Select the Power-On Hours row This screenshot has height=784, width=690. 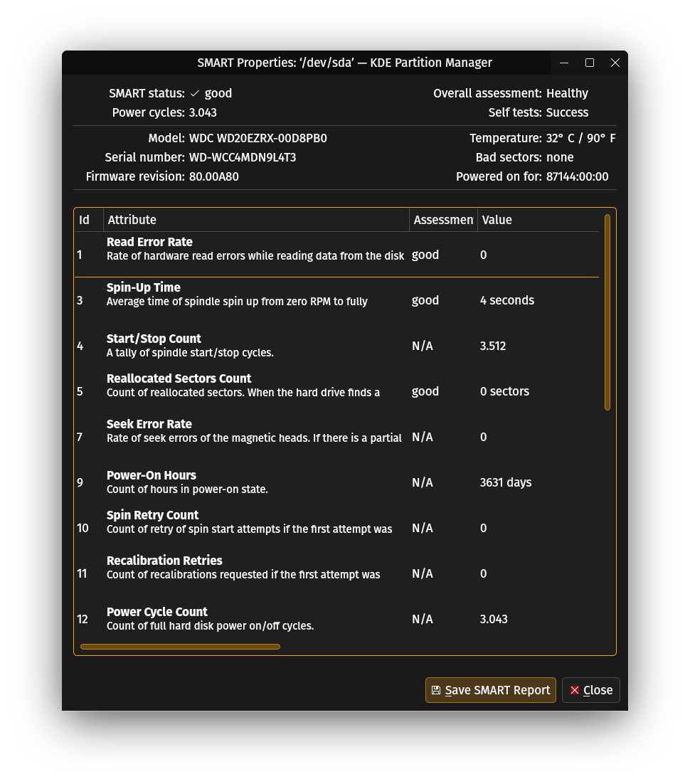pos(336,482)
